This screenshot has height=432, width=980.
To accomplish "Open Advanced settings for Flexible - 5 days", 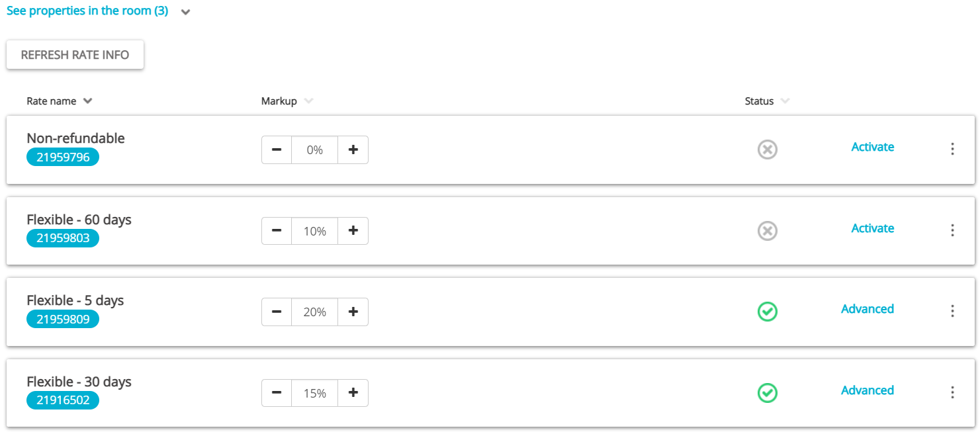I will tap(867, 309).
